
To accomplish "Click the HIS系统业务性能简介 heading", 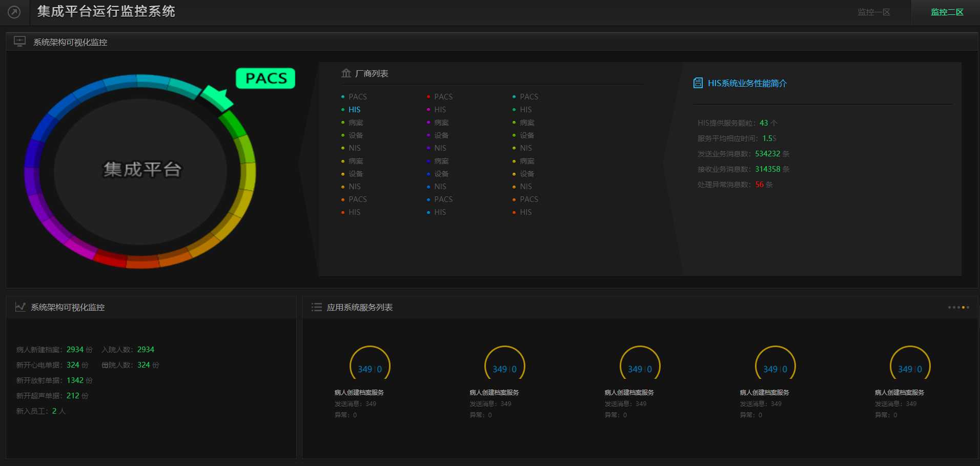I will (x=747, y=83).
